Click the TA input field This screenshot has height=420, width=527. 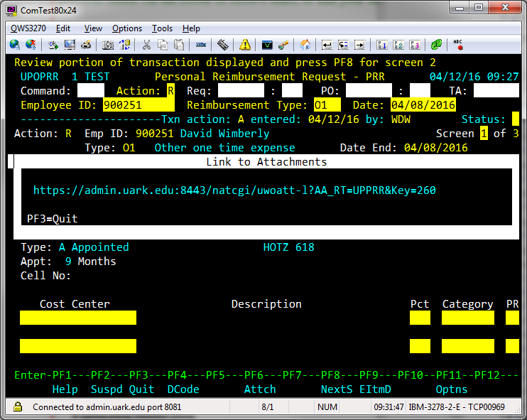coord(496,90)
